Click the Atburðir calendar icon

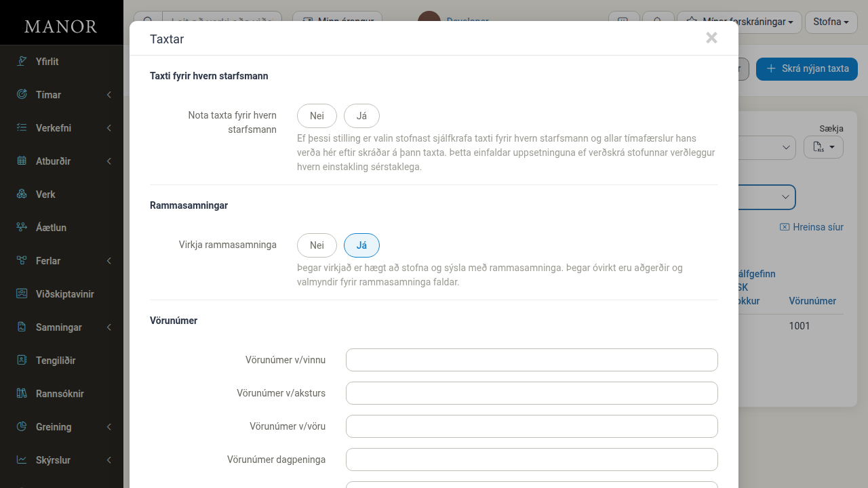point(22,161)
